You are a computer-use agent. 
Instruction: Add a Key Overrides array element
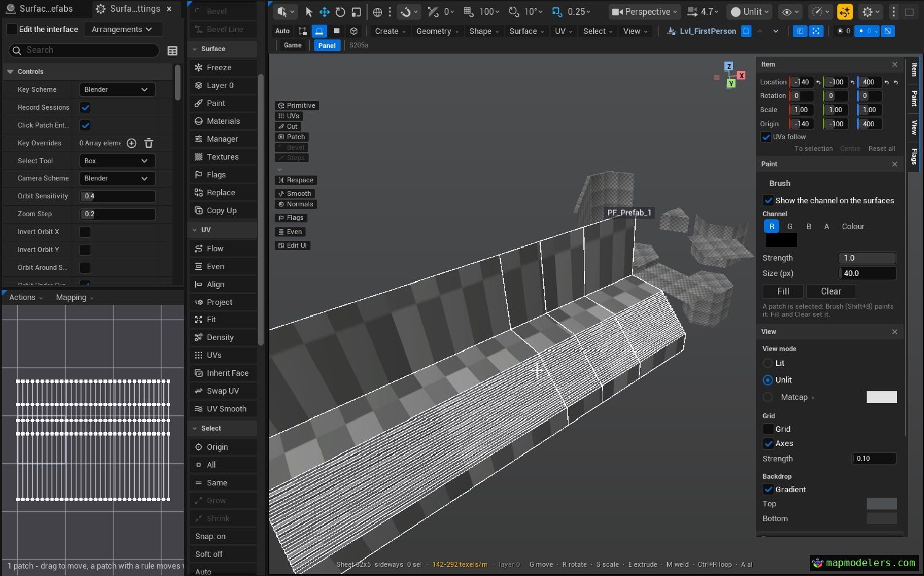pos(131,143)
